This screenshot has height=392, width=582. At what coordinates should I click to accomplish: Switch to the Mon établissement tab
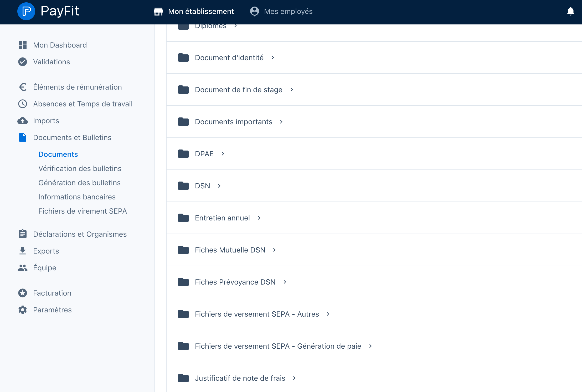click(194, 11)
